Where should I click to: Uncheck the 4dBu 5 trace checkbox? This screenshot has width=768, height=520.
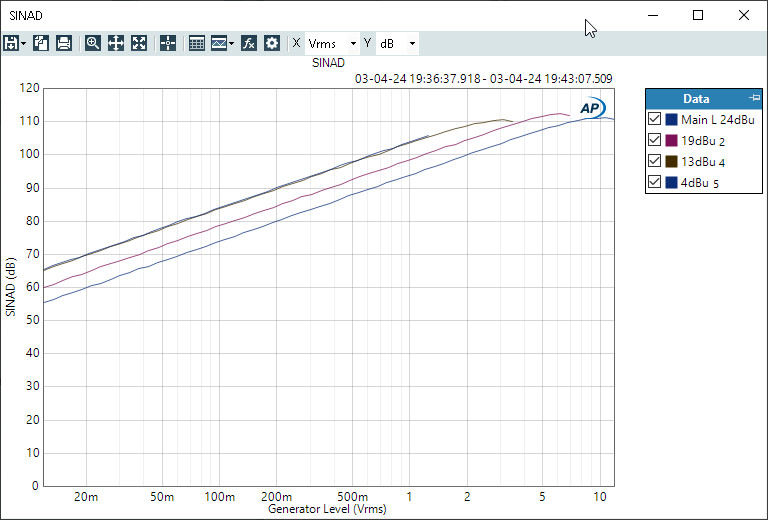pyautogui.click(x=654, y=182)
